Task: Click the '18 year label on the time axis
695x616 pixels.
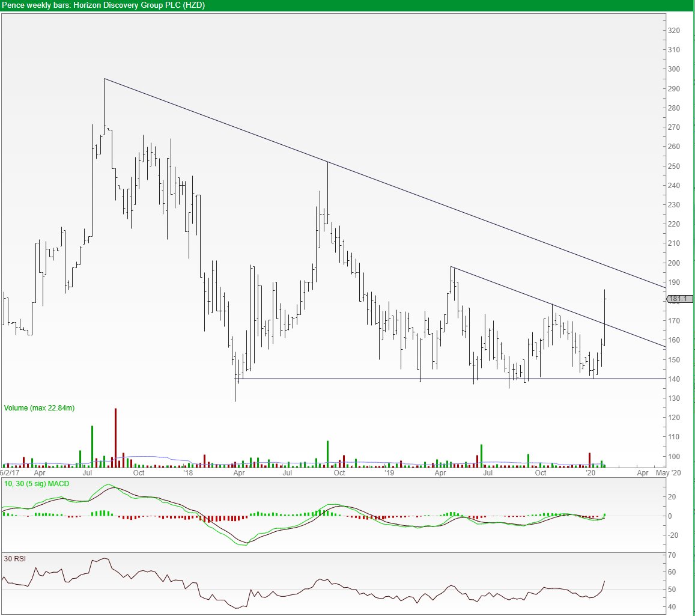Action: coord(189,473)
